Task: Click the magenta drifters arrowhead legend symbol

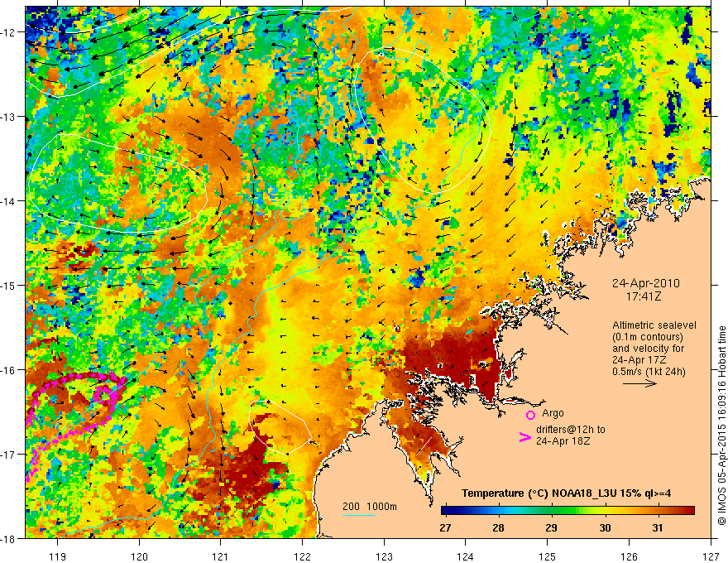Action: [525, 437]
